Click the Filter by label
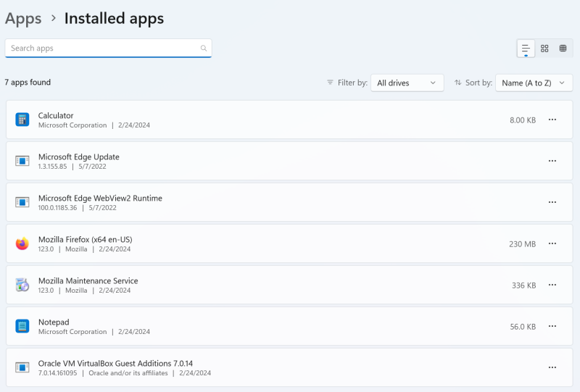The width and height of the screenshot is (580, 392). (x=352, y=83)
